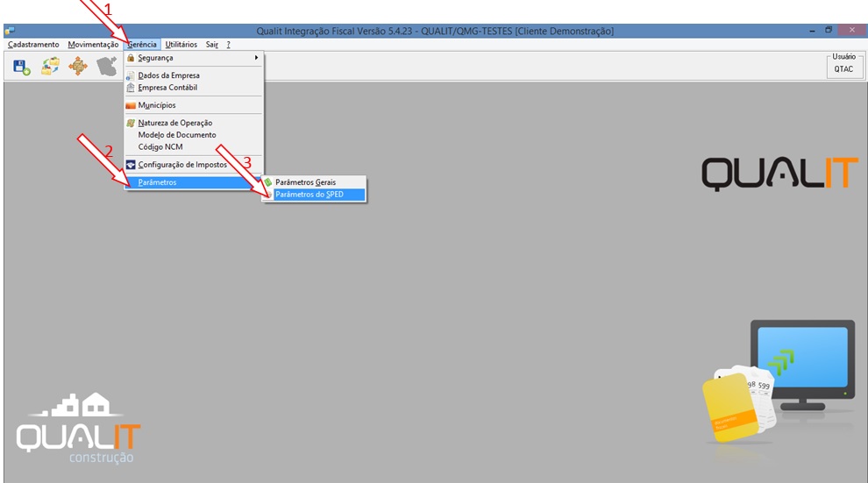This screenshot has height=483, width=868.
Task: Select Dados da Empresa
Action: [194, 75]
